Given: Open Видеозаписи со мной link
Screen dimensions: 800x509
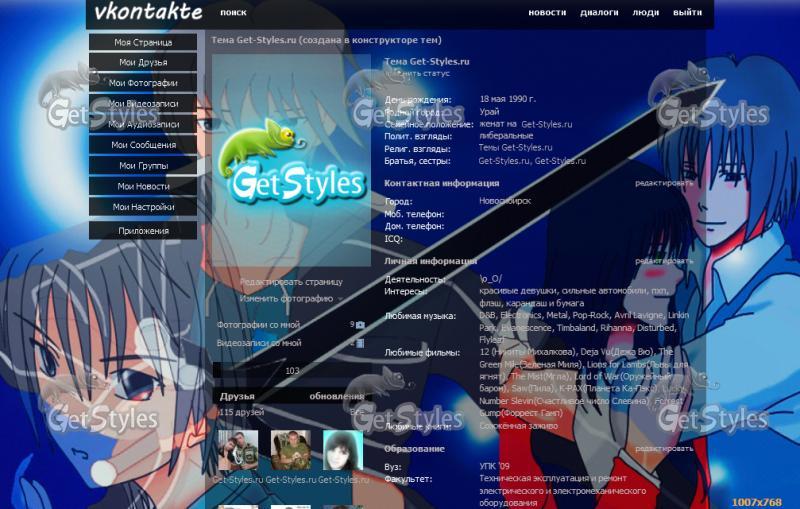Looking at the screenshot, I should coord(259,343).
